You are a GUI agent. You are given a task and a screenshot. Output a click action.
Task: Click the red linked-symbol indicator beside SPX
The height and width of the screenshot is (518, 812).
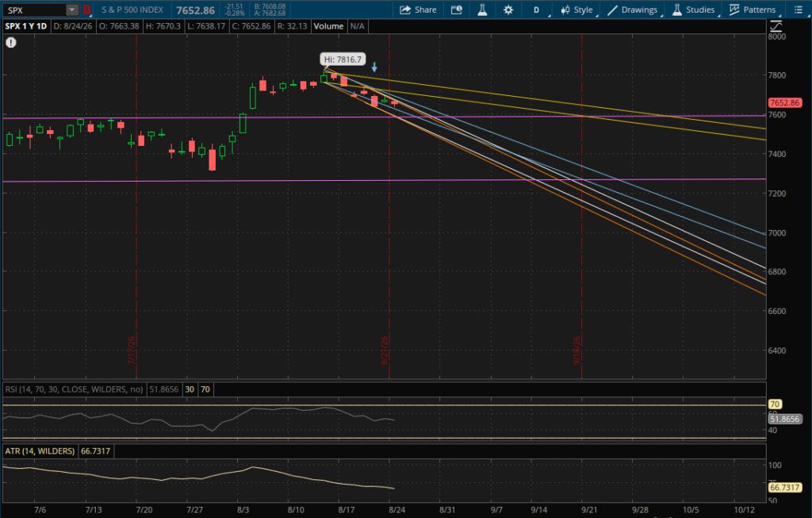click(86, 10)
